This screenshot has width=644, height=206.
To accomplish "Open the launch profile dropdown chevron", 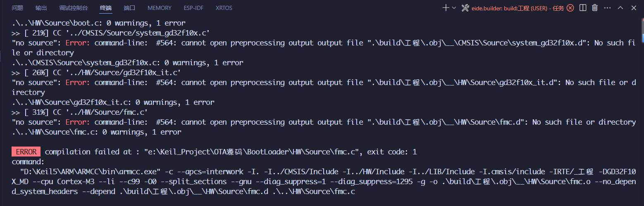I will pos(454,8).
